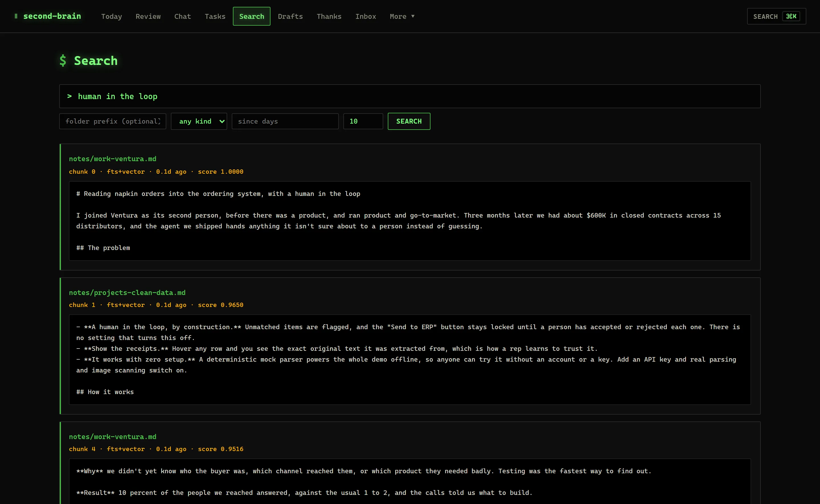Open the Drafts page

click(290, 16)
